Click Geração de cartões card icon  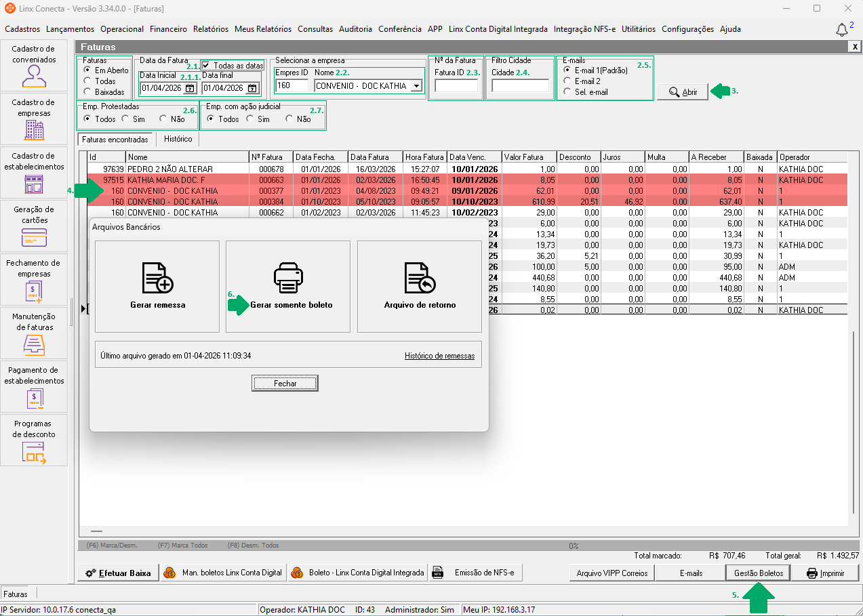tap(34, 237)
